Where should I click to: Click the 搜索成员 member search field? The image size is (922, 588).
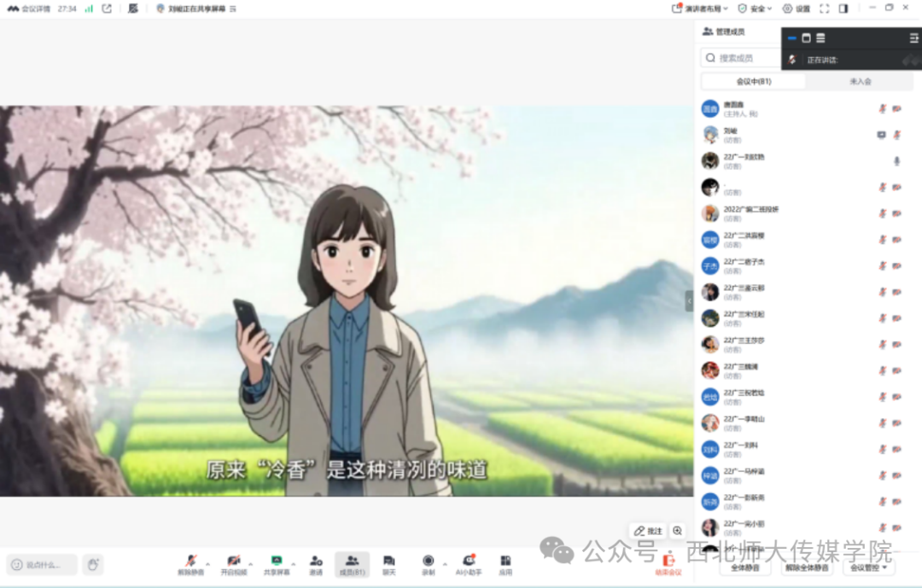click(x=743, y=58)
